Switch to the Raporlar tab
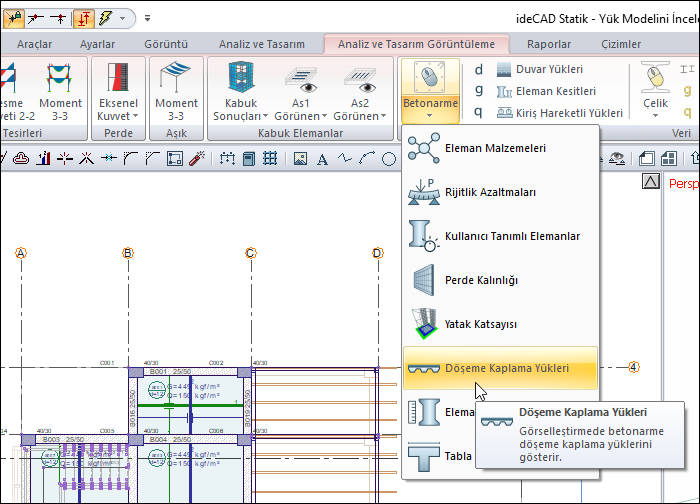The image size is (700, 504). (x=549, y=44)
